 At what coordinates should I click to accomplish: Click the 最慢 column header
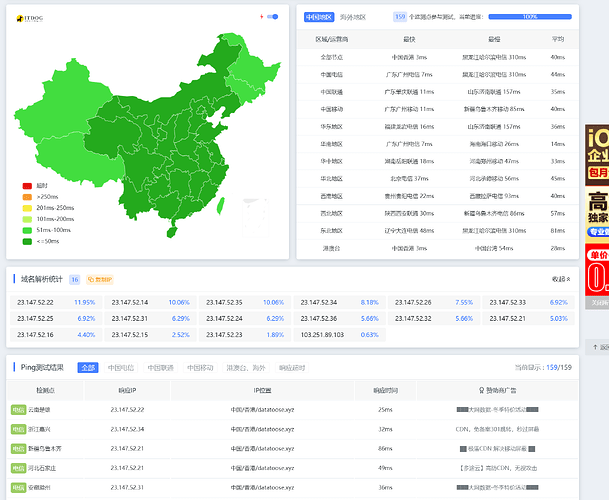click(494, 39)
